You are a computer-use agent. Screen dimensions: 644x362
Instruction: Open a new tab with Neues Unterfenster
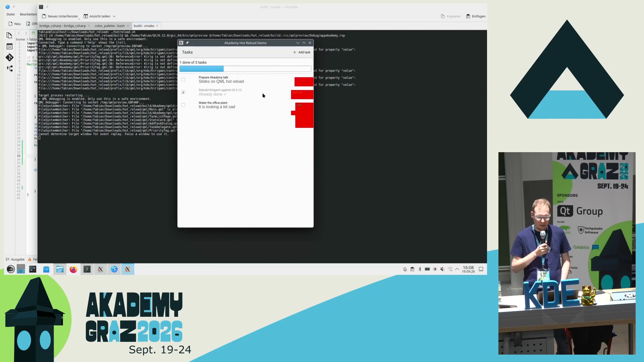point(60,16)
